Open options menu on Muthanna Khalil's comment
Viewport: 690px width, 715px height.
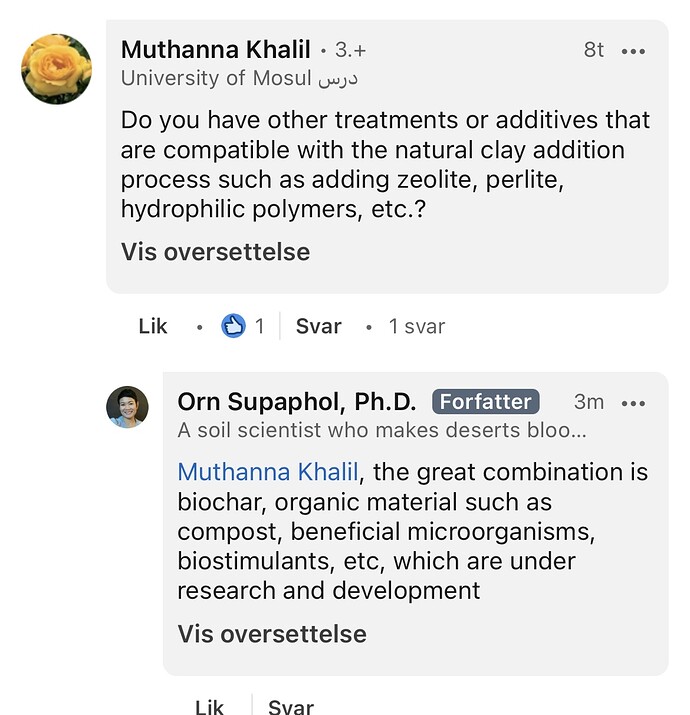633,51
